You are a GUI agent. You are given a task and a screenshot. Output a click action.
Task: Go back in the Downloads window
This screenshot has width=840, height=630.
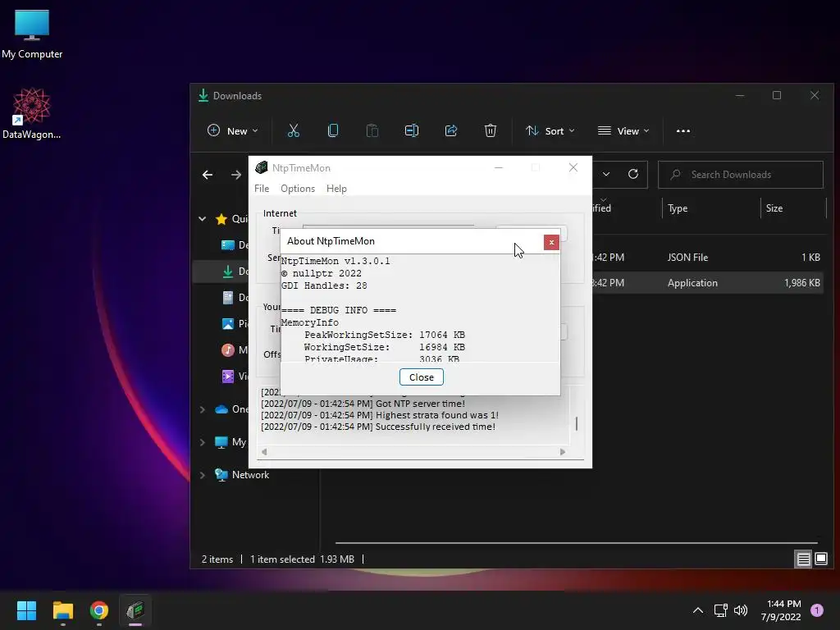click(x=208, y=175)
